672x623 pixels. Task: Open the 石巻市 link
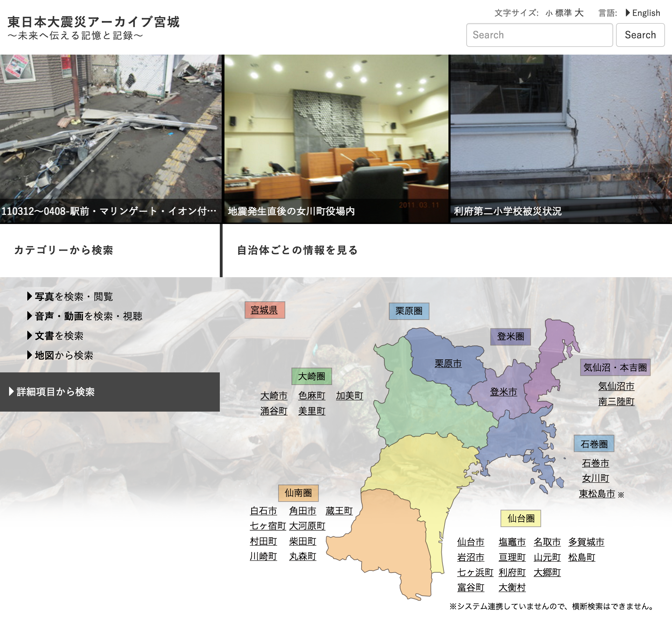tap(595, 463)
